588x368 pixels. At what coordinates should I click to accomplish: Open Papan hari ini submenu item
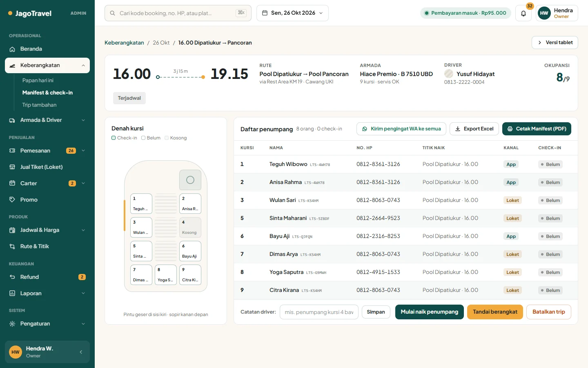click(x=38, y=81)
